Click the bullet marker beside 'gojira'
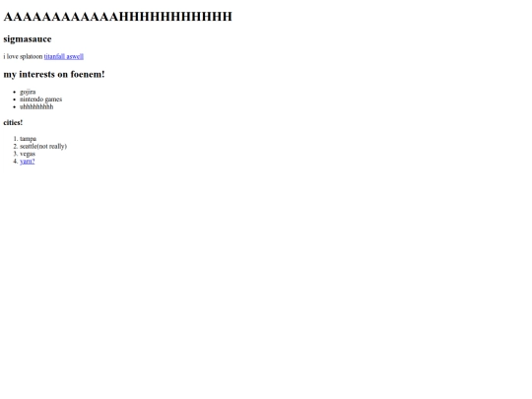This screenshot has width=532, height=399. point(15,92)
